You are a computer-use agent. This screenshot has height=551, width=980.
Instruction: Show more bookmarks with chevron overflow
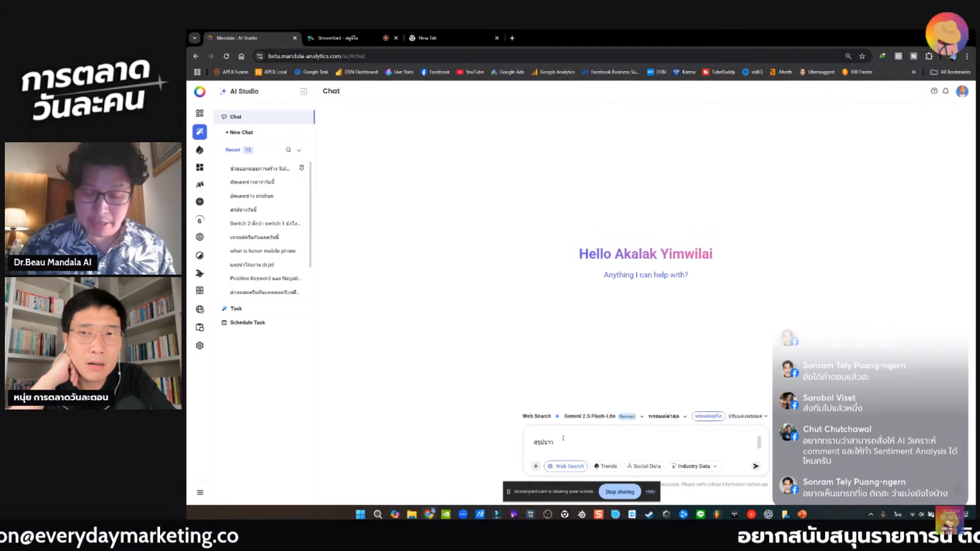913,72
